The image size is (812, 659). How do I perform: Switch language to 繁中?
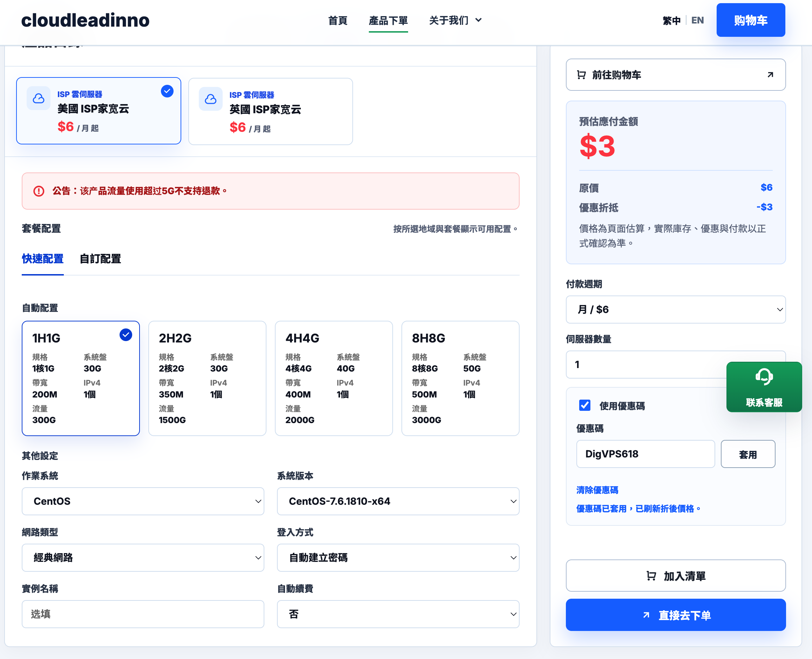point(671,20)
